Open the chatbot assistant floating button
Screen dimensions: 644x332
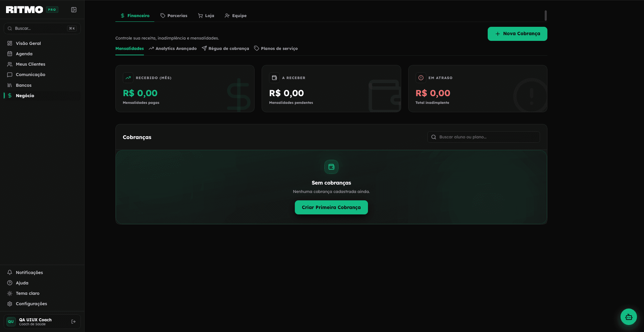click(629, 317)
